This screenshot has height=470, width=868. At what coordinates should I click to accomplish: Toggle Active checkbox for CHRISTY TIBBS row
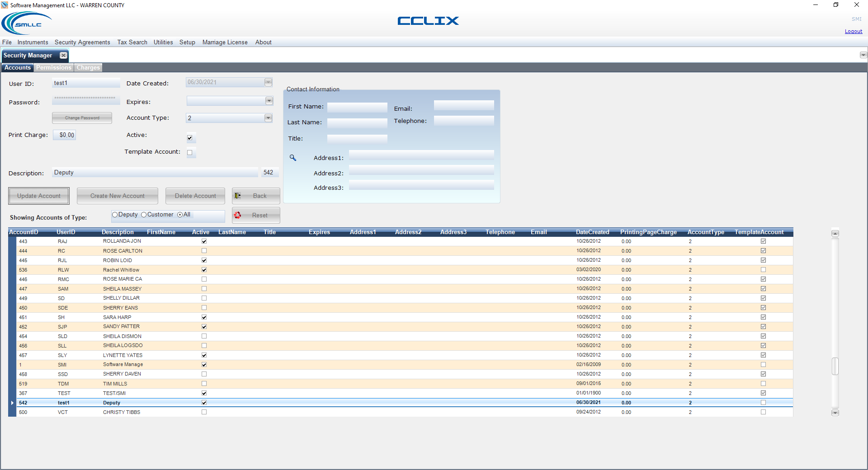tap(204, 412)
